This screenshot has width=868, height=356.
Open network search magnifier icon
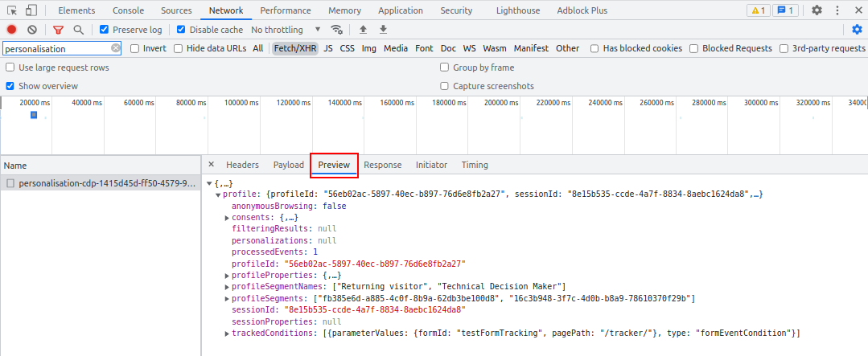click(79, 29)
